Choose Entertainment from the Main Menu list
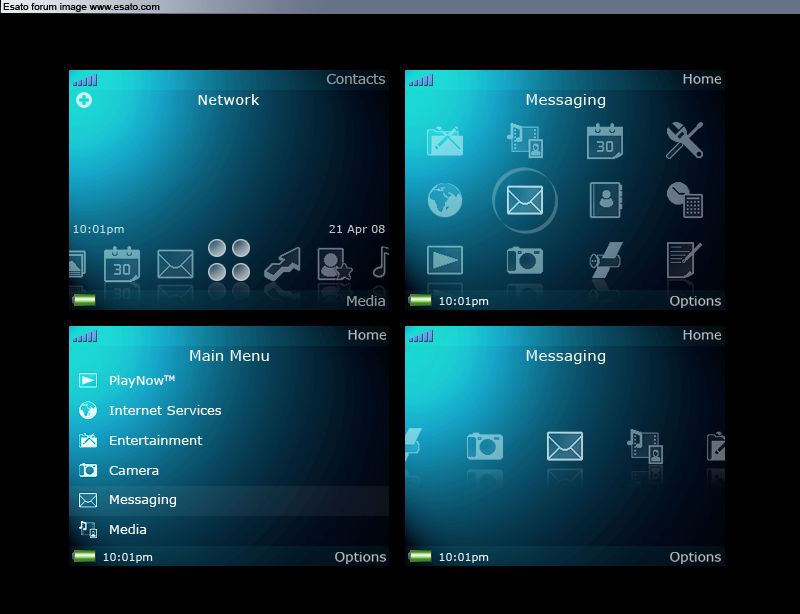 pyautogui.click(x=155, y=440)
